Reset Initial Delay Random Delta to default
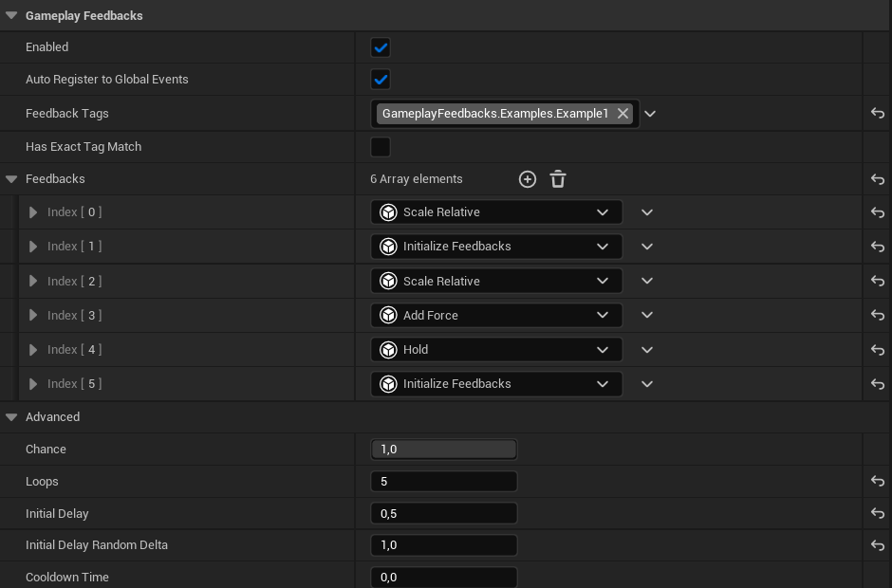The height and width of the screenshot is (588, 892). 877,545
